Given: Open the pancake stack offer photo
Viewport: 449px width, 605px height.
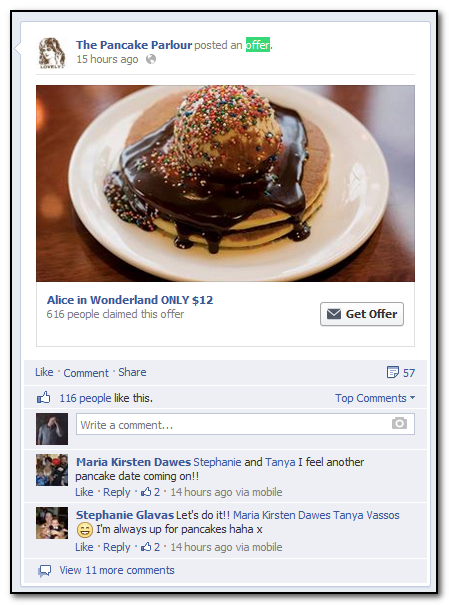Looking at the screenshot, I should pyautogui.click(x=226, y=183).
